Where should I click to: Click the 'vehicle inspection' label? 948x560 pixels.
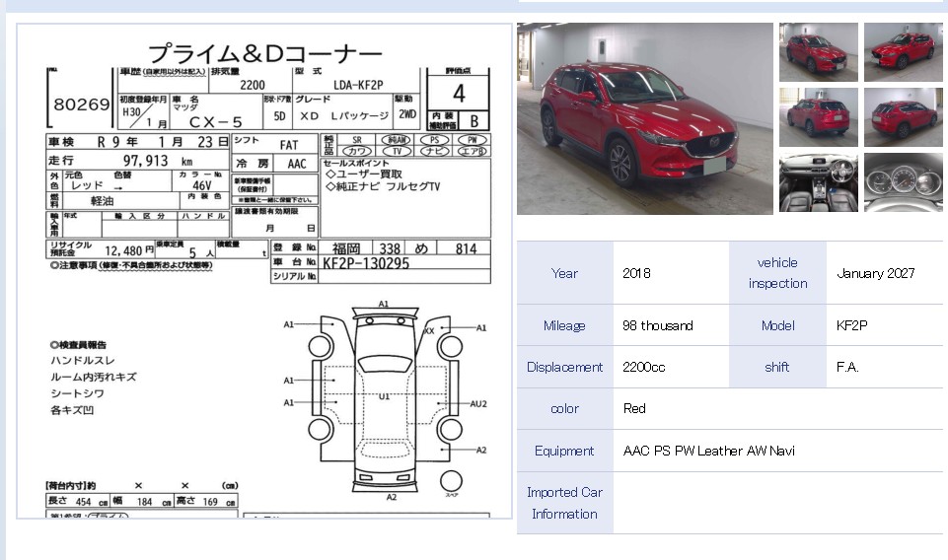pos(777,273)
